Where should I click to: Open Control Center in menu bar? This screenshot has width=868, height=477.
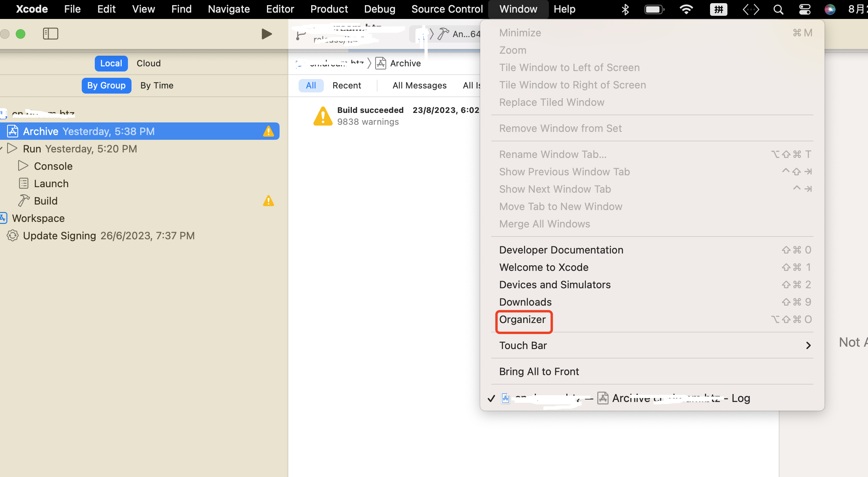pos(804,9)
